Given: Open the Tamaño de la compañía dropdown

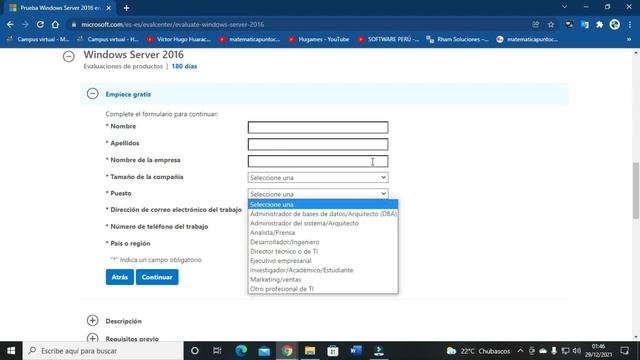Looking at the screenshot, I should point(318,178).
